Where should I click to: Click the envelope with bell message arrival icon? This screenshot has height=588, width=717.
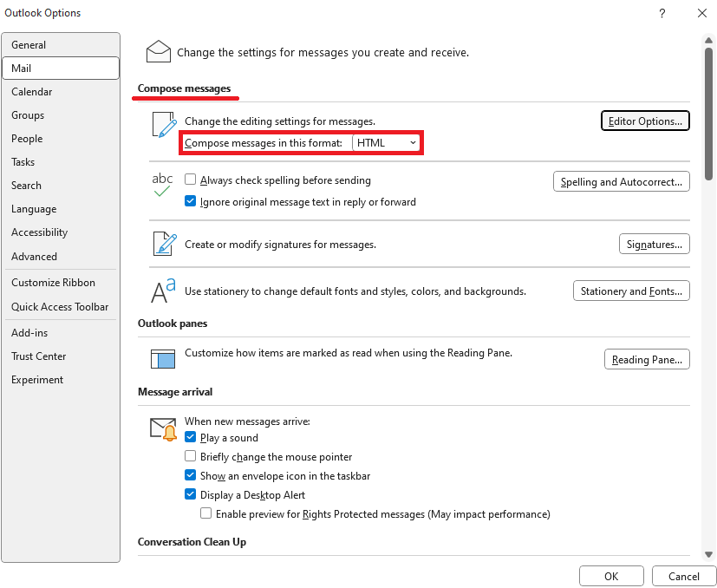[x=163, y=429]
